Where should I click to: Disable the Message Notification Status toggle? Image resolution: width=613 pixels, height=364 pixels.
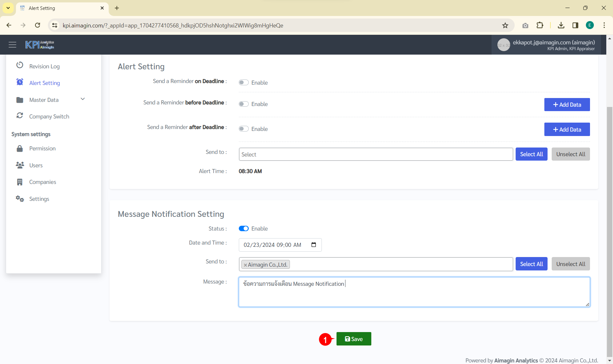pyautogui.click(x=244, y=229)
